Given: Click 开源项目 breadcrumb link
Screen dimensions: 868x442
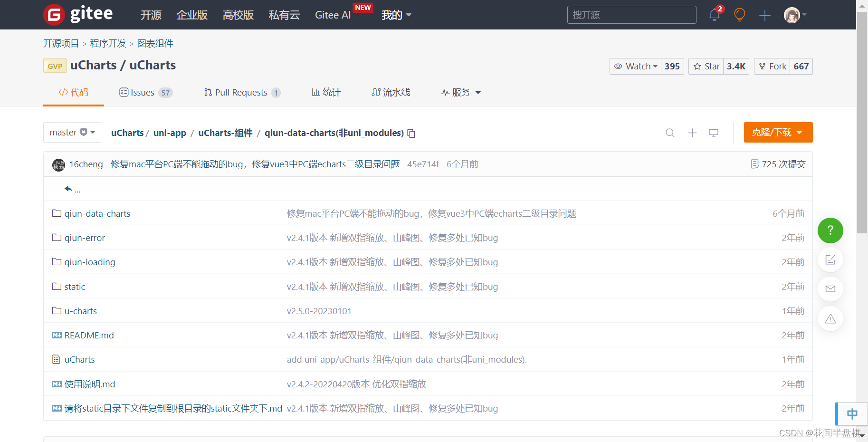Looking at the screenshot, I should tap(61, 43).
